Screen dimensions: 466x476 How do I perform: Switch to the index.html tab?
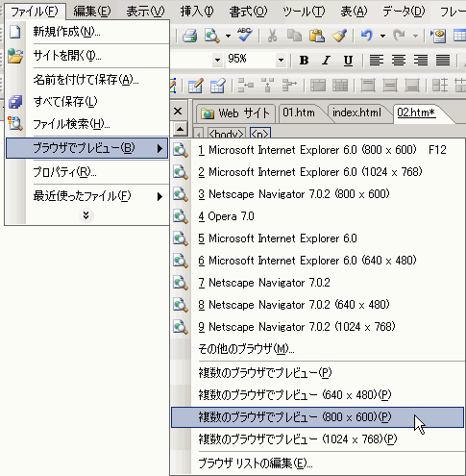coord(356,113)
